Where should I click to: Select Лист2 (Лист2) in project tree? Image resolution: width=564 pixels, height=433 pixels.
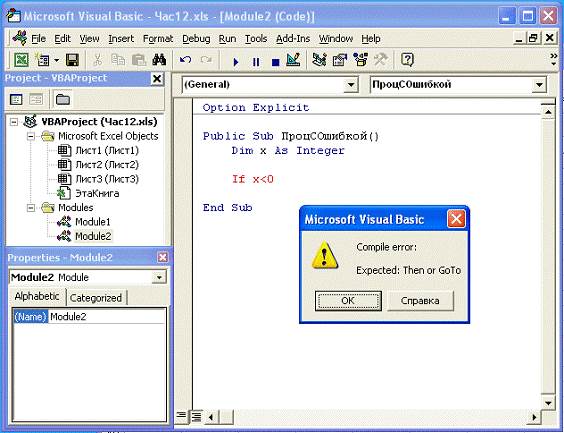click(107, 165)
